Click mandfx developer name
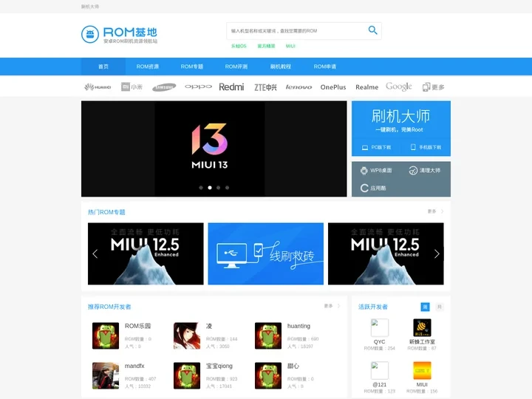 [134, 366]
